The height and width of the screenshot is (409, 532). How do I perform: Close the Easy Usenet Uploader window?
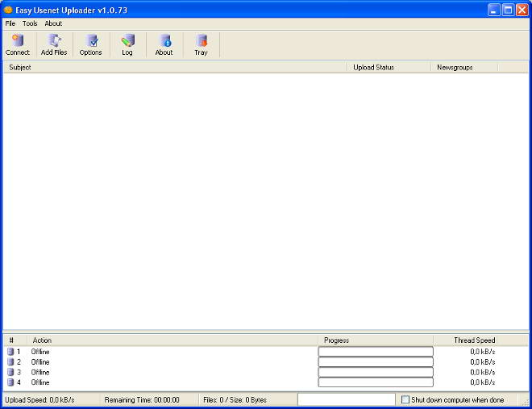522,10
